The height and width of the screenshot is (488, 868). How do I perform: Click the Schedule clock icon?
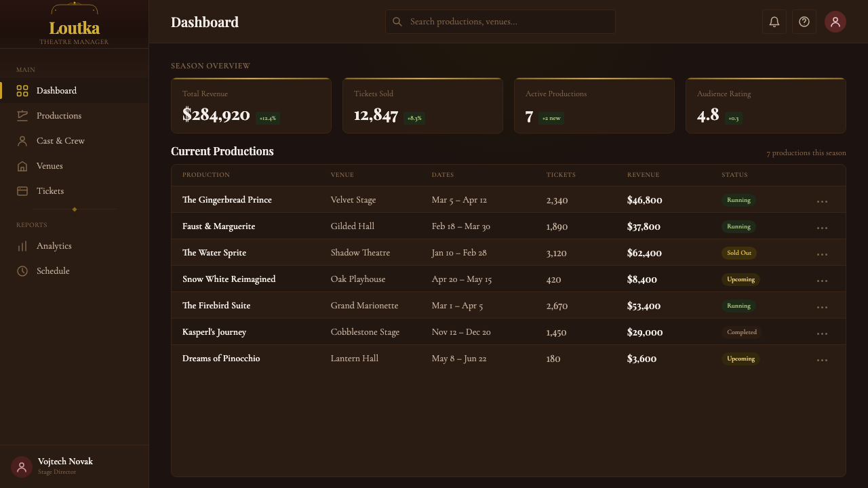pos(22,271)
